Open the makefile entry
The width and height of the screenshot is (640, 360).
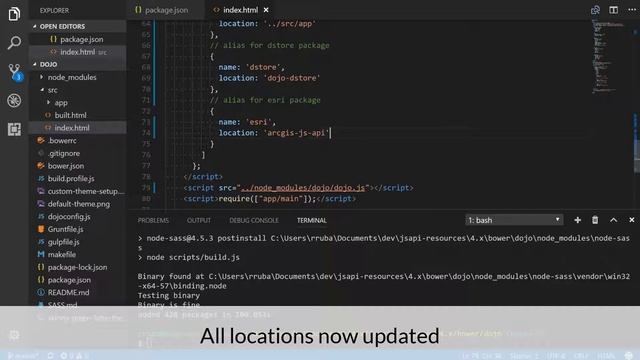tap(78, 254)
